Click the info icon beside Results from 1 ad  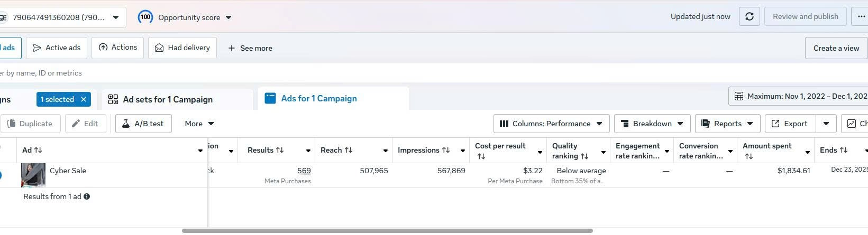pyautogui.click(x=87, y=196)
